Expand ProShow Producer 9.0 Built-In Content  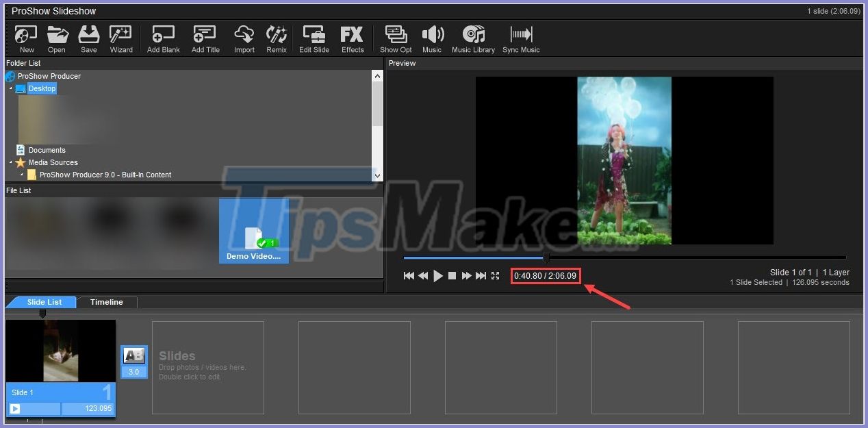pos(21,175)
